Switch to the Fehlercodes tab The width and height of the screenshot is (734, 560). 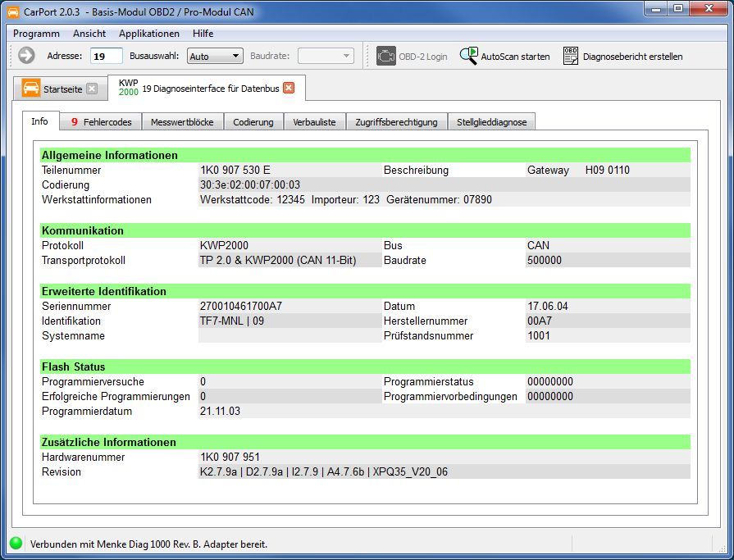tap(101, 122)
